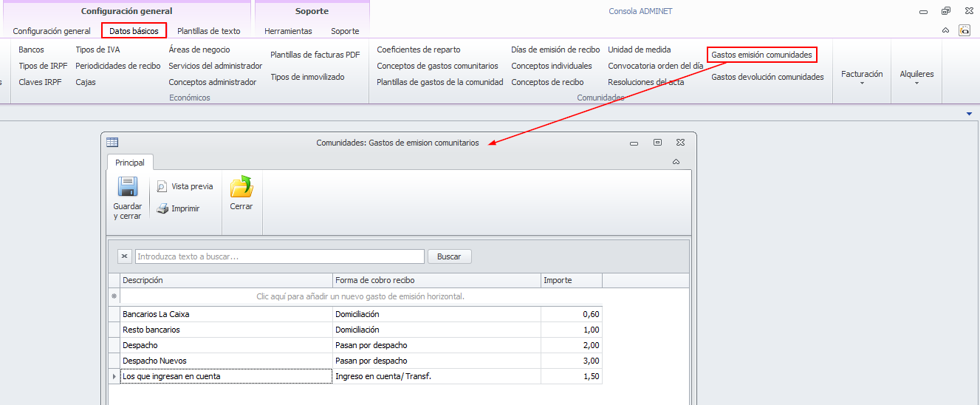980x405 pixels.
Task: Open Resoluciones del acta
Action: click(x=646, y=82)
